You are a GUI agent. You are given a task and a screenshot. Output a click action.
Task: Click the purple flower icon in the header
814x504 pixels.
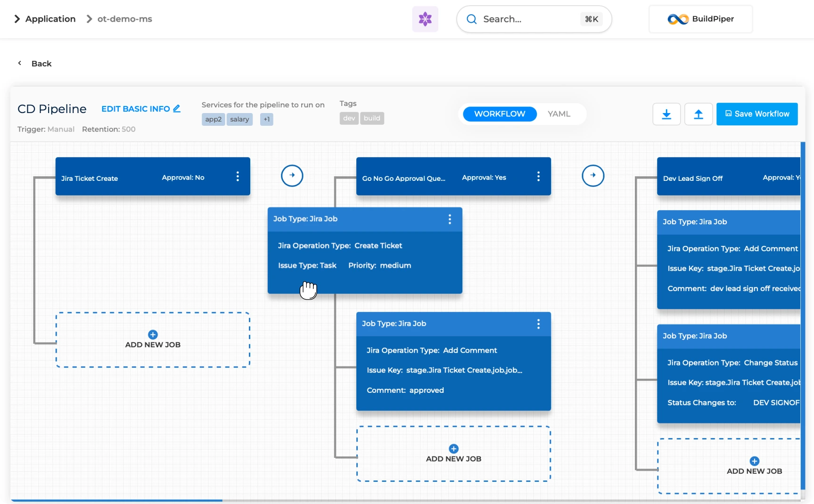(x=425, y=19)
